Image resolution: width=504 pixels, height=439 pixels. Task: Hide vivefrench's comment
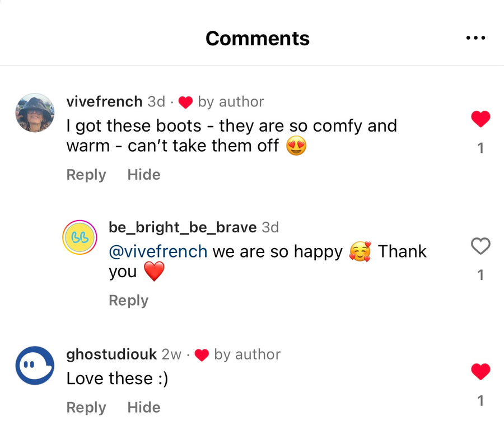[x=144, y=175]
